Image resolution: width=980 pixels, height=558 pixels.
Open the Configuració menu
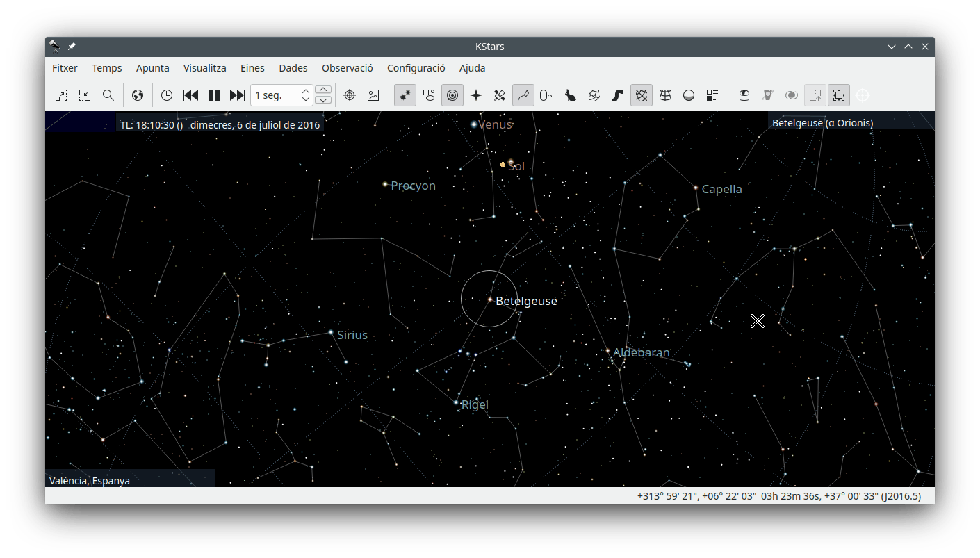click(416, 68)
